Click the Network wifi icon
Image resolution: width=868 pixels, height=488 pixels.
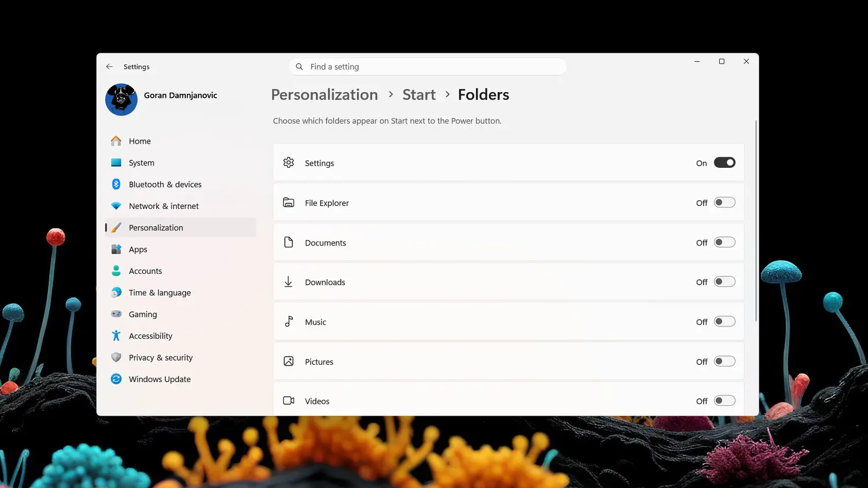click(116, 206)
